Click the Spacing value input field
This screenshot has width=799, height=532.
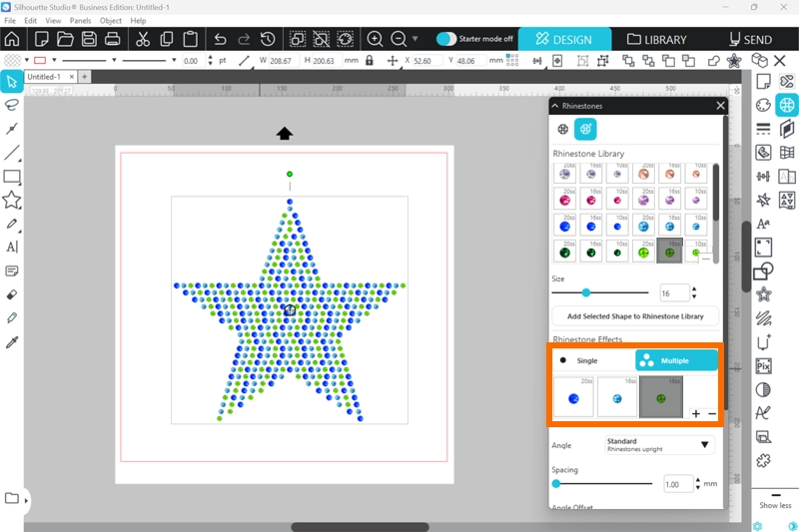[x=675, y=484]
